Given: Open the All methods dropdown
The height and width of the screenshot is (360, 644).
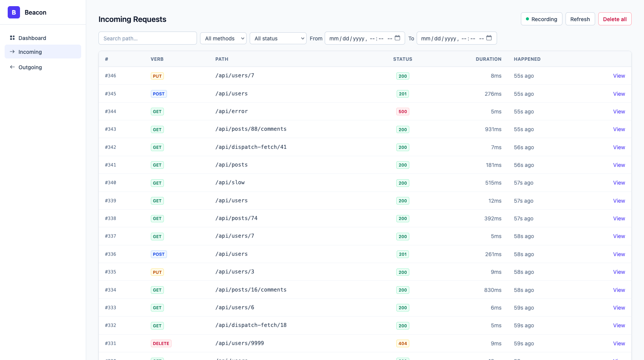Looking at the screenshot, I should pyautogui.click(x=223, y=38).
